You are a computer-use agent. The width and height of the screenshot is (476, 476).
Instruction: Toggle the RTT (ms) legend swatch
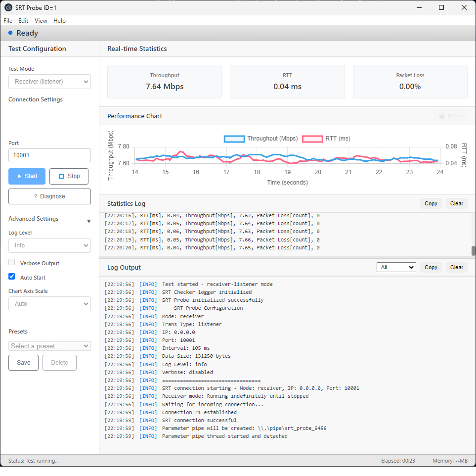312,139
